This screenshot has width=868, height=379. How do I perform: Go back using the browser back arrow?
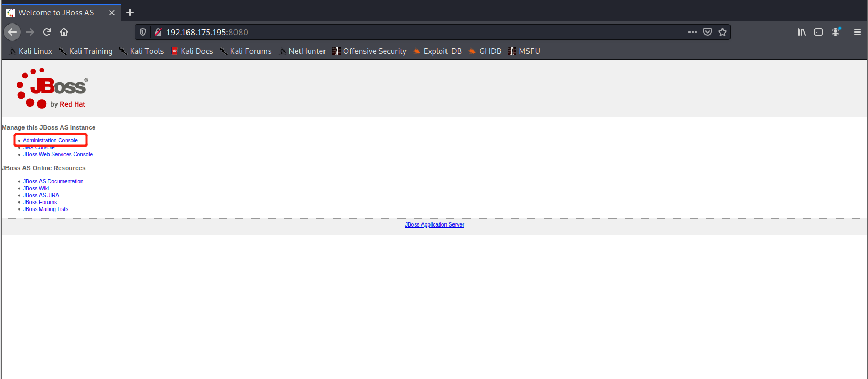click(x=12, y=32)
